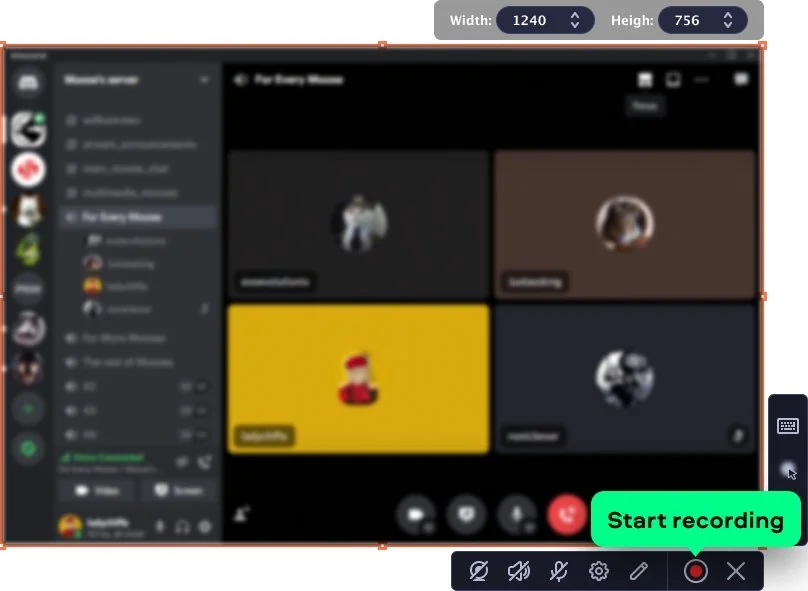808x591 pixels.
Task: Turn on camera button in call controls
Action: pyautogui.click(x=416, y=514)
